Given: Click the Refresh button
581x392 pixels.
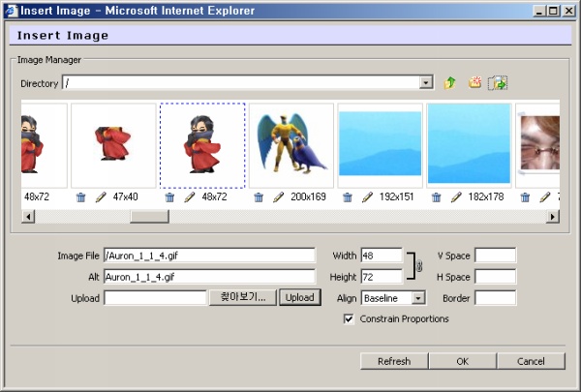Looking at the screenshot, I should tap(394, 361).
